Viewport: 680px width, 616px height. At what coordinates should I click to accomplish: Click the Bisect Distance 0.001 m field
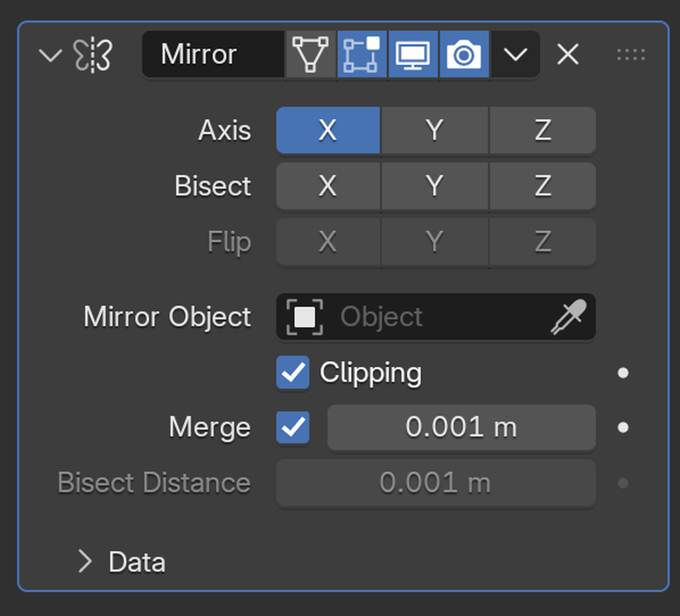coord(436,483)
